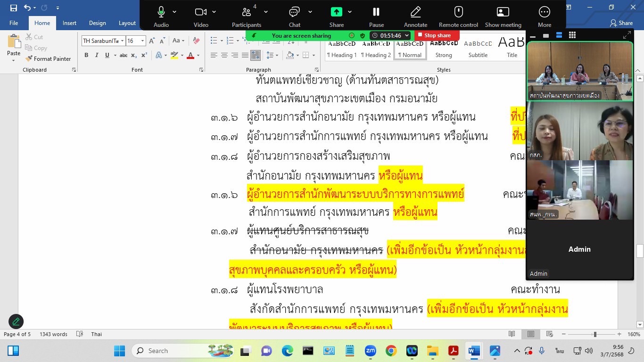Click the Decrease Font Size icon
Viewport: 644px width, 362px height.
(x=163, y=41)
